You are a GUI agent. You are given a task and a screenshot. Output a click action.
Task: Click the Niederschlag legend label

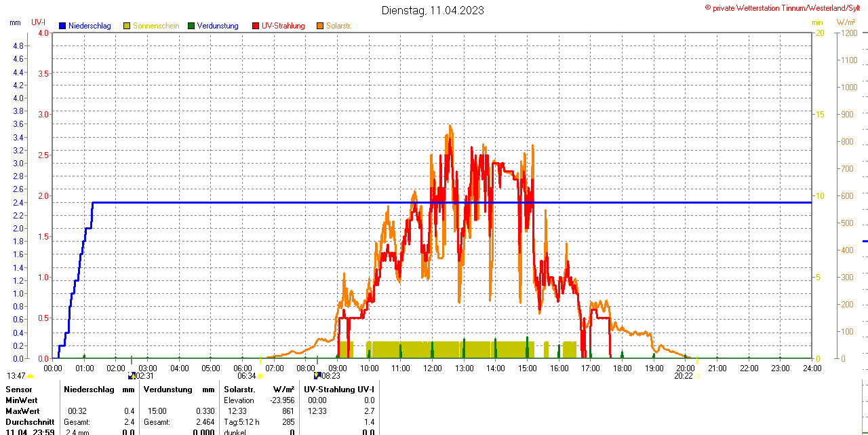90,26
